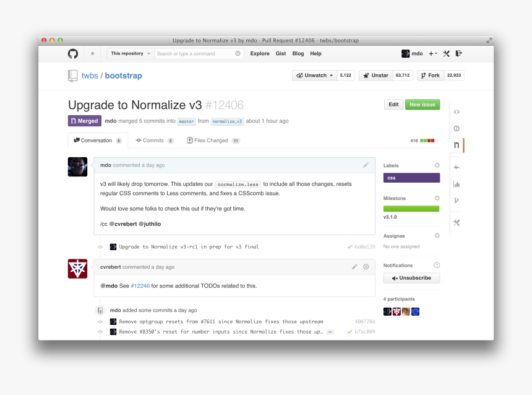Switch to the Commits tab
This screenshot has width=532, height=395.
155,141
